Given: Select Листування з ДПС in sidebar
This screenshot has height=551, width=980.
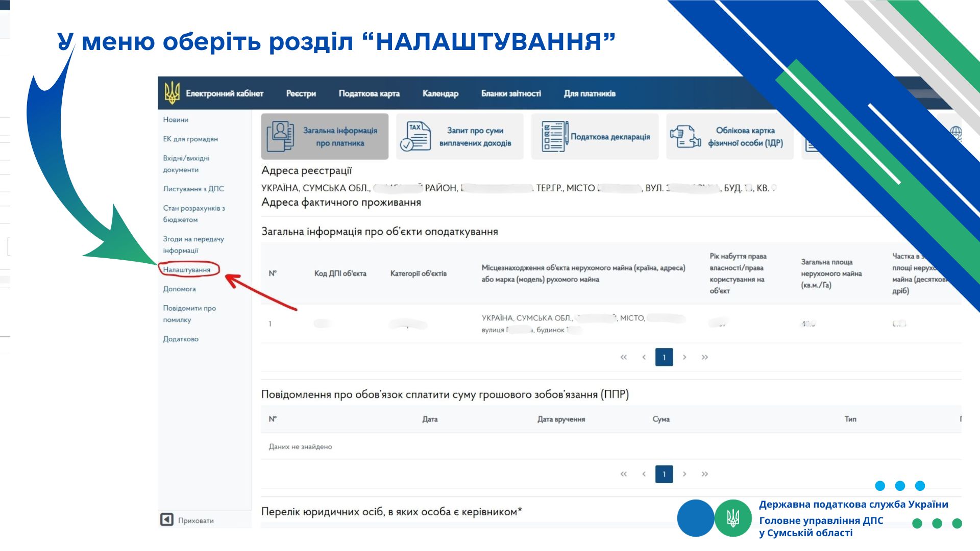Looking at the screenshot, I should [x=193, y=189].
